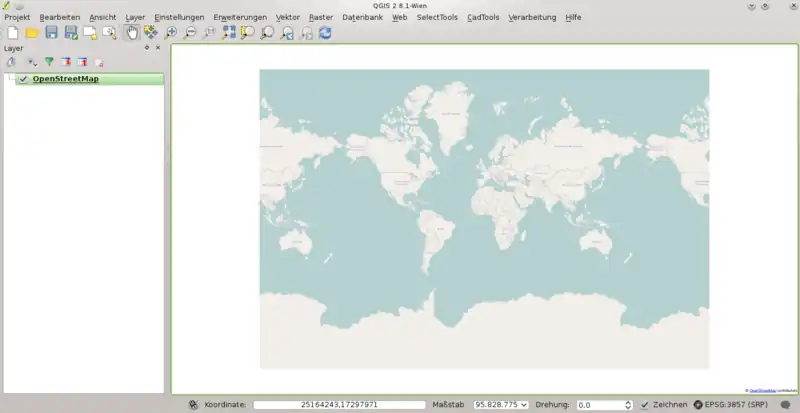Open the log messages speech bubble icon

coord(785,404)
